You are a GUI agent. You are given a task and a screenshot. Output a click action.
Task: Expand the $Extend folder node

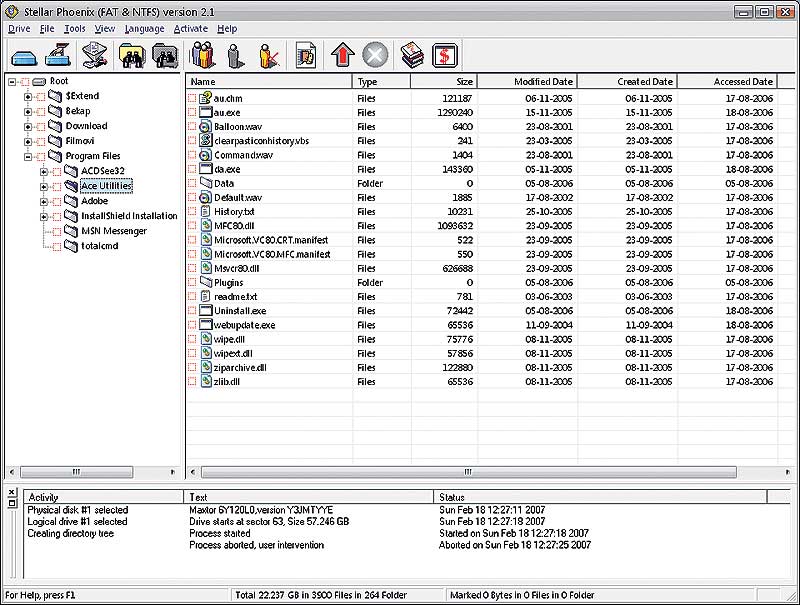(x=28, y=96)
